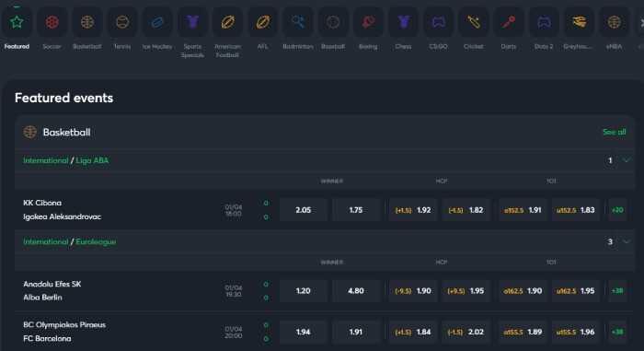Select under 152.5 at 1.83
Image resolution: width=644 pixels, height=351 pixels.
(x=575, y=210)
